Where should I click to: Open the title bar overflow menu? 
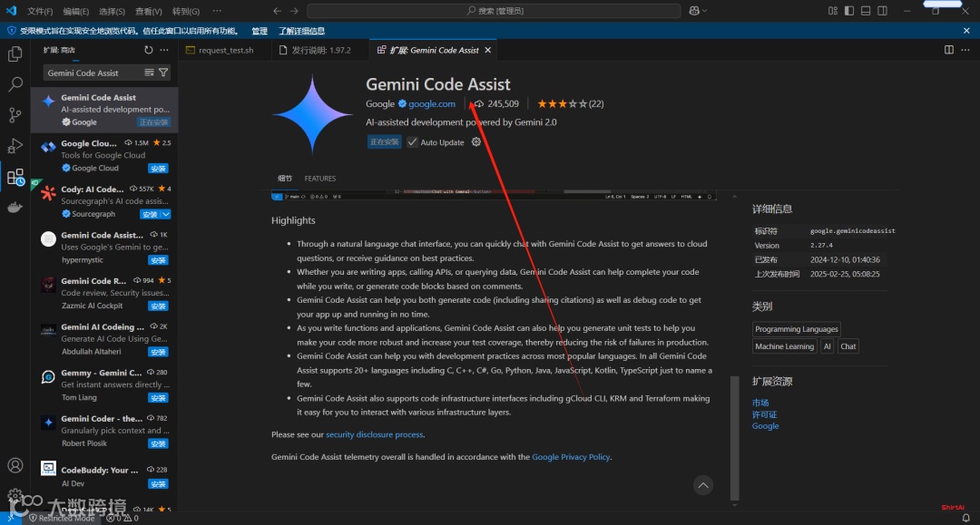click(x=217, y=11)
